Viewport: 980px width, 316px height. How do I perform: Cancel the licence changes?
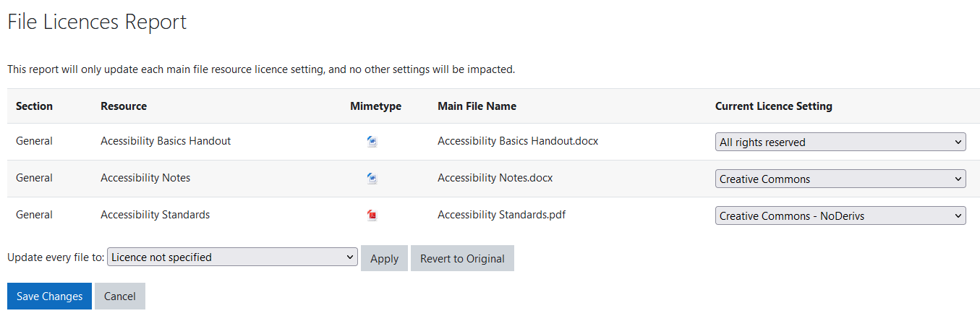click(120, 296)
